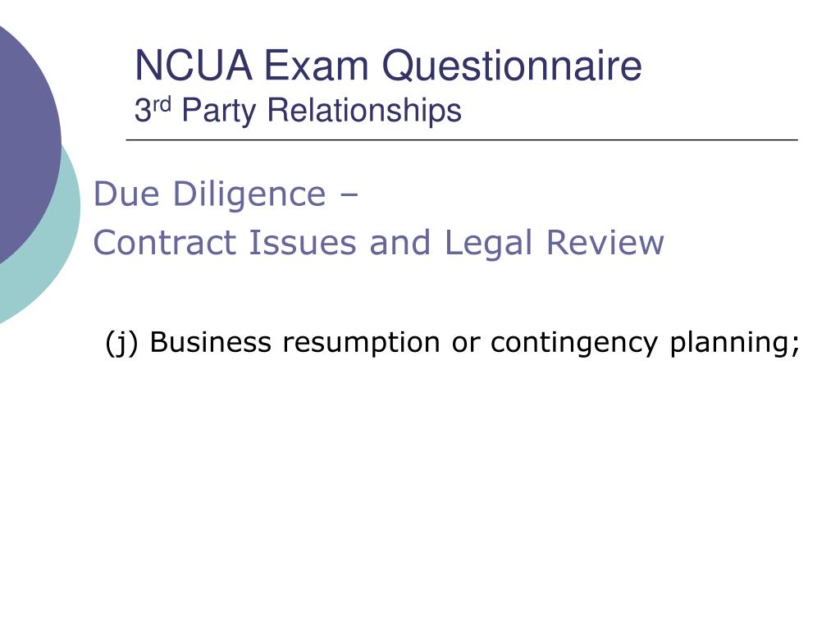840x630 pixels.
Task: Click the word 'Diligence' in heading
Action: (249, 194)
